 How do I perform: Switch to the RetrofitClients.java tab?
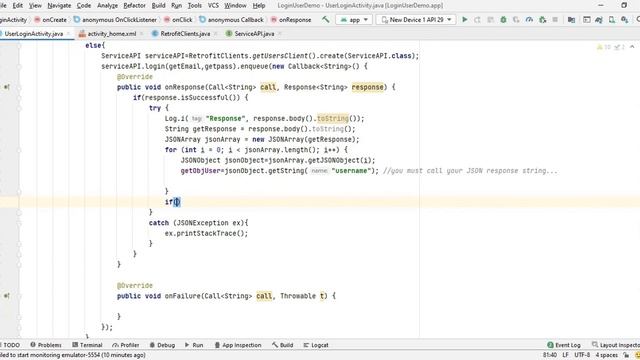pos(185,33)
